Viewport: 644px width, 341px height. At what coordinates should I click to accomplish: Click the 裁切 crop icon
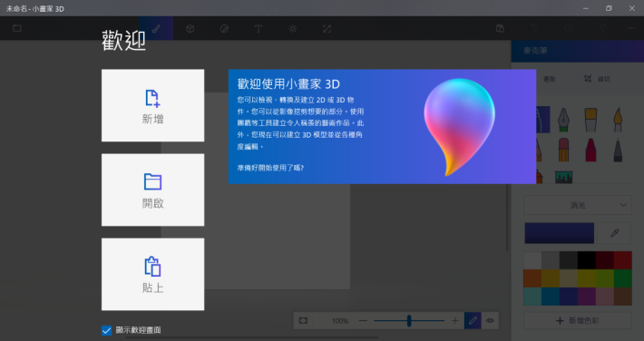click(x=588, y=79)
